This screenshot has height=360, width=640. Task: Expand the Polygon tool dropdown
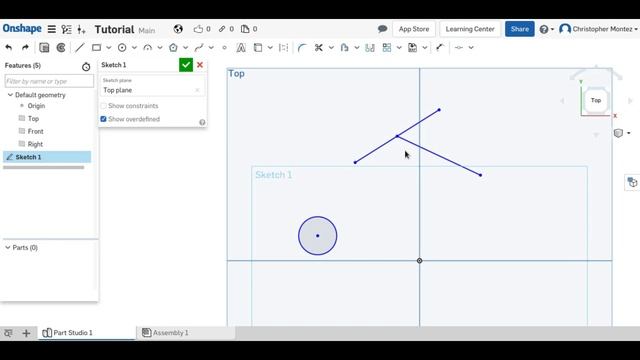pos(186,48)
